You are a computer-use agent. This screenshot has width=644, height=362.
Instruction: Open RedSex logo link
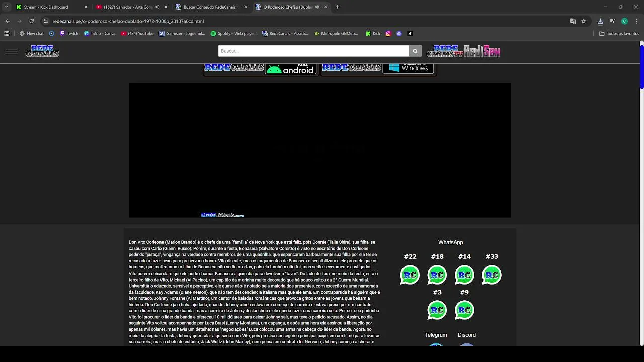[x=482, y=51]
